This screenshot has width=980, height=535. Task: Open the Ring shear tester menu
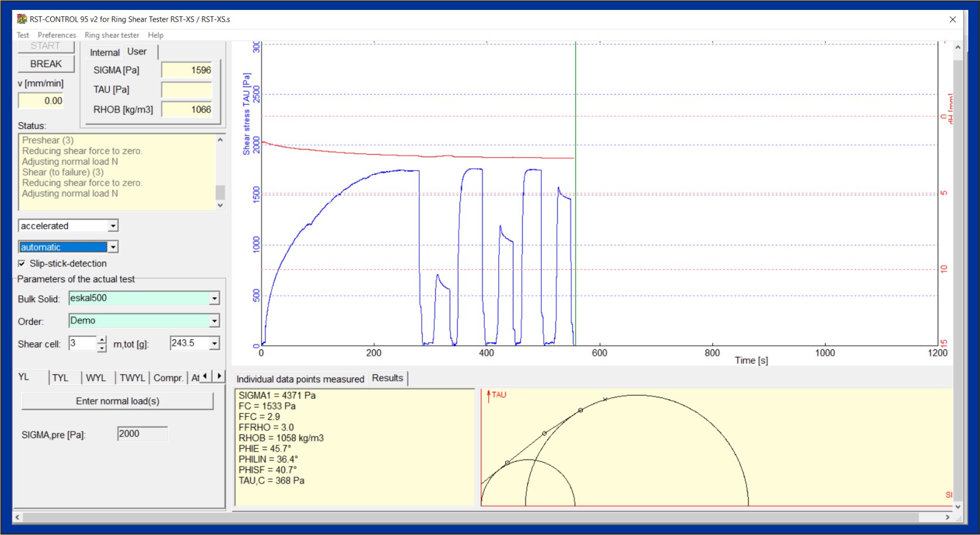pos(112,35)
